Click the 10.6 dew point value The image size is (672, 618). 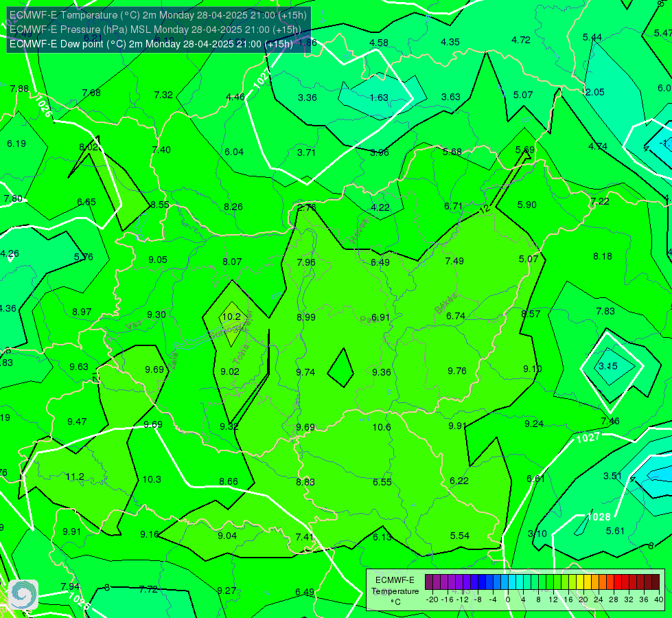coord(382,427)
